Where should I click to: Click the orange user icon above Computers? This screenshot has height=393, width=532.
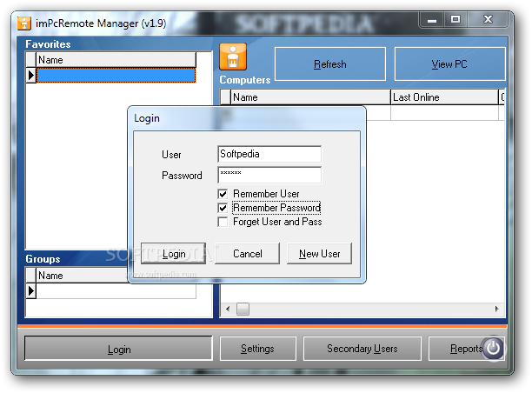[233, 57]
